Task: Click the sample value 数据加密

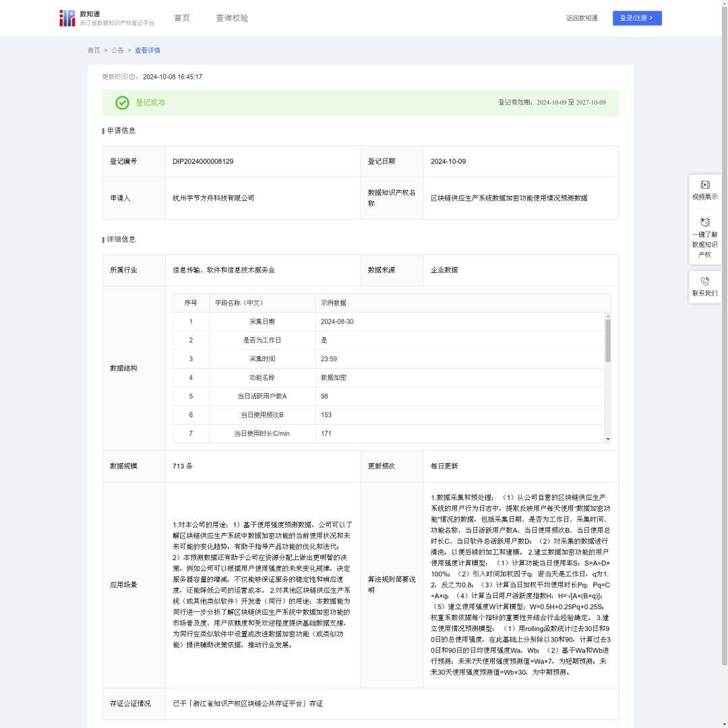Action: pos(334,377)
